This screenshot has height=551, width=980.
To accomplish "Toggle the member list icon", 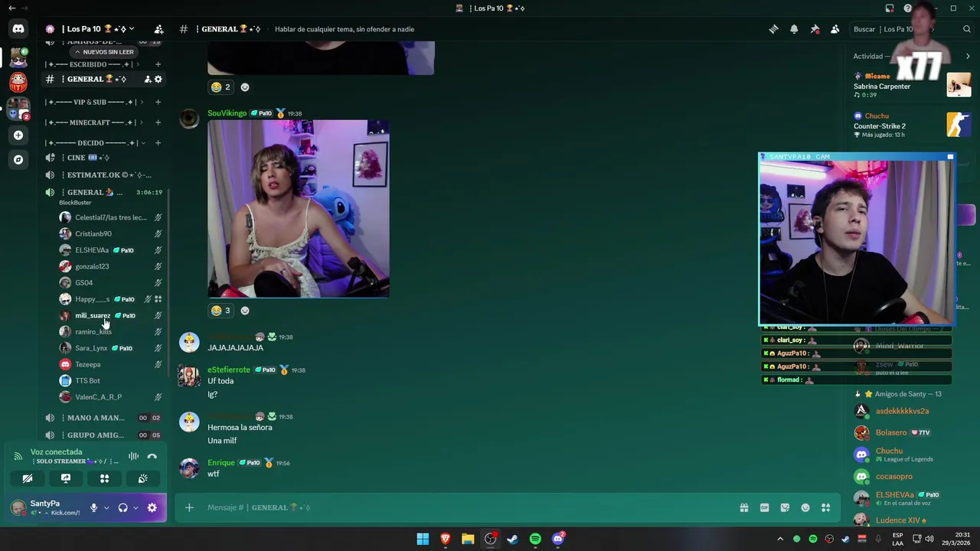I will pos(835,29).
